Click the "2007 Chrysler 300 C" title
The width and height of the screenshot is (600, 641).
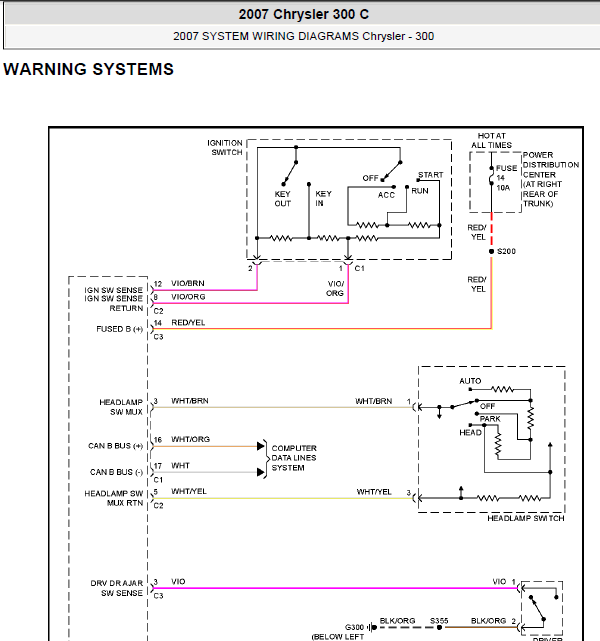[304, 14]
